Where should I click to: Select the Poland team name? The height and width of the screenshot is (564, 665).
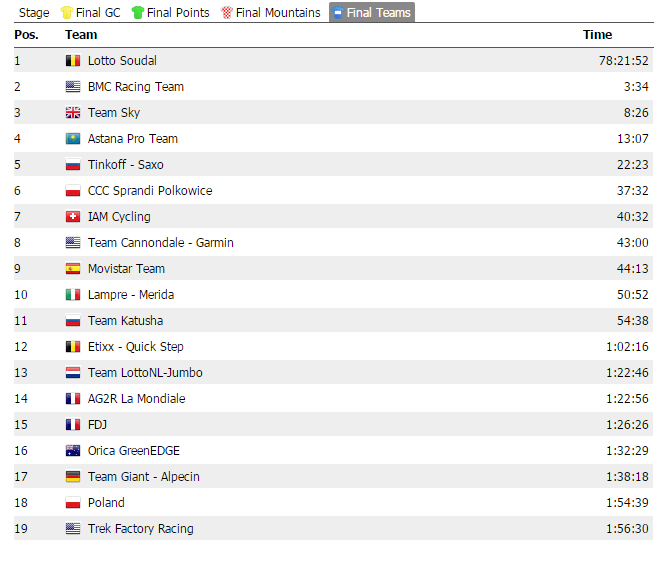106,503
